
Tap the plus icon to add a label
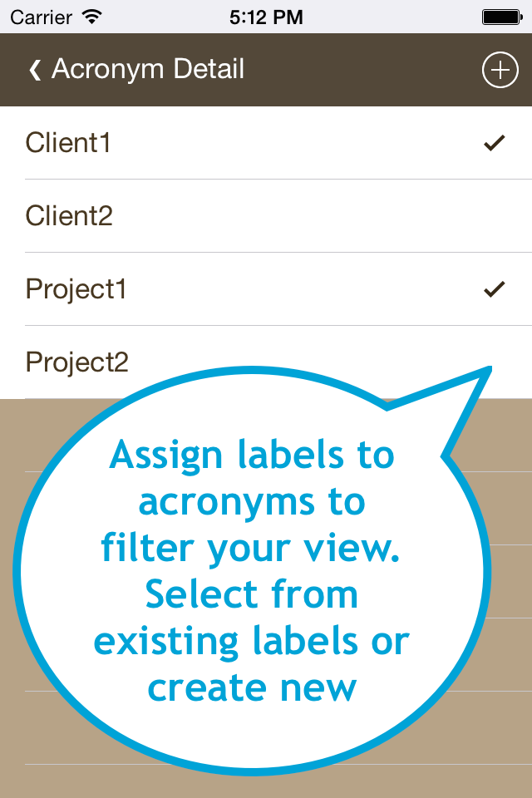click(x=500, y=71)
